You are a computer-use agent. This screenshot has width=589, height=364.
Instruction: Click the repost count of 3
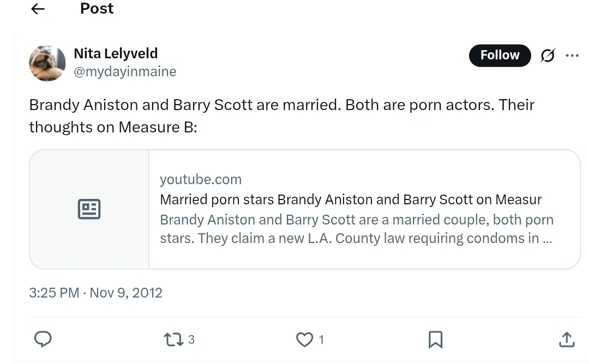tap(191, 340)
